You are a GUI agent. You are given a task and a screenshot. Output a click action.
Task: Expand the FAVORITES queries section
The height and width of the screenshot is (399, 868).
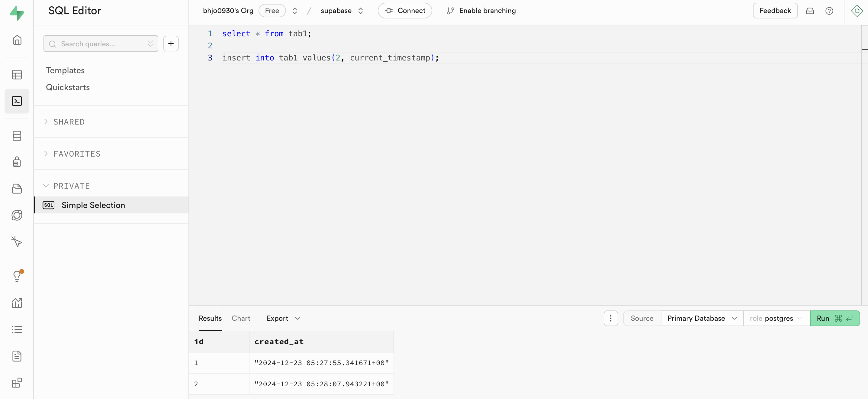77,154
